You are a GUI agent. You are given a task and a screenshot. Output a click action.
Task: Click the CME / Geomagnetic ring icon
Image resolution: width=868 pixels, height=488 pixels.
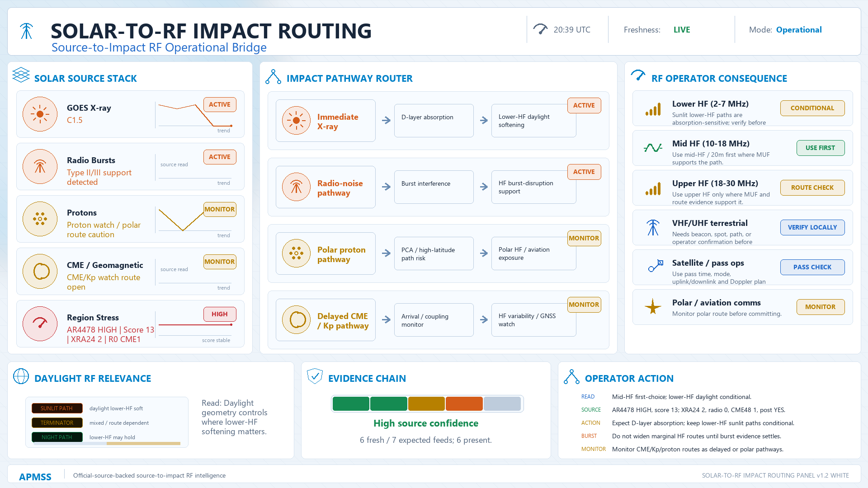tap(40, 272)
